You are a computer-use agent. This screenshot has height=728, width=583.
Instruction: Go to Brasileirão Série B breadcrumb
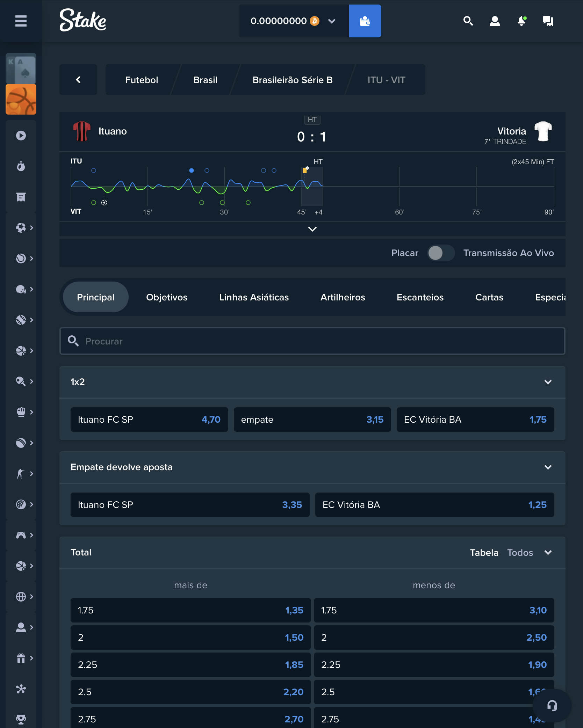pos(293,80)
